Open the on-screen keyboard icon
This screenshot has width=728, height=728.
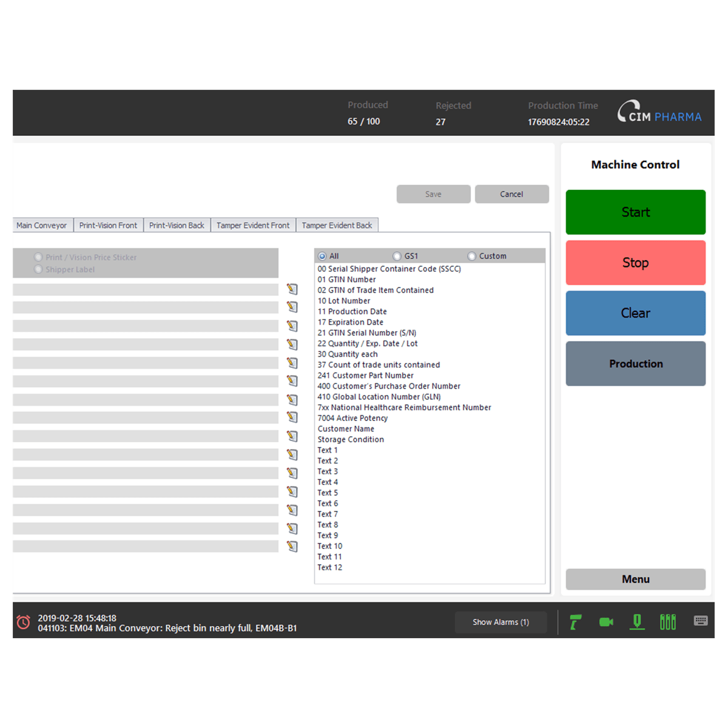coord(701,621)
